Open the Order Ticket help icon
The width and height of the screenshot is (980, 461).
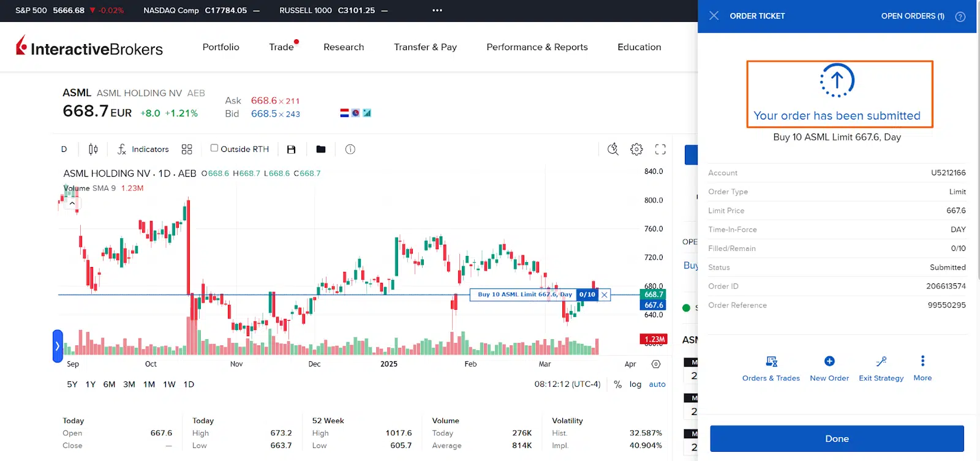960,17
